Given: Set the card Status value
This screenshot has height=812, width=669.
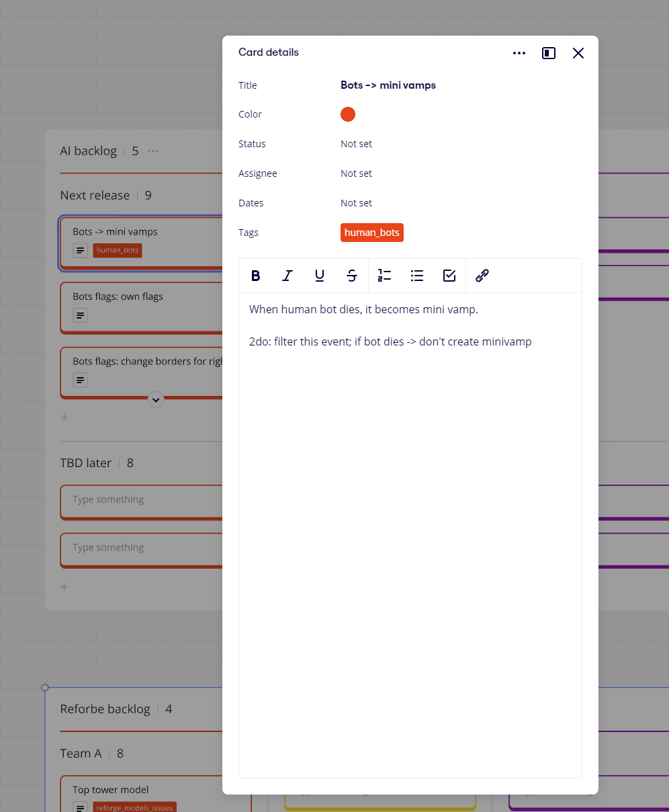Looking at the screenshot, I should tap(356, 144).
